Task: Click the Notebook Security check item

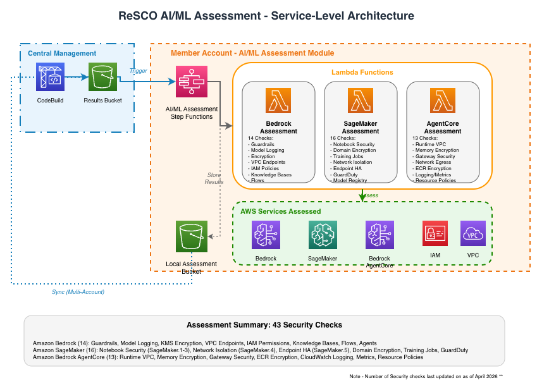Action: (354, 145)
